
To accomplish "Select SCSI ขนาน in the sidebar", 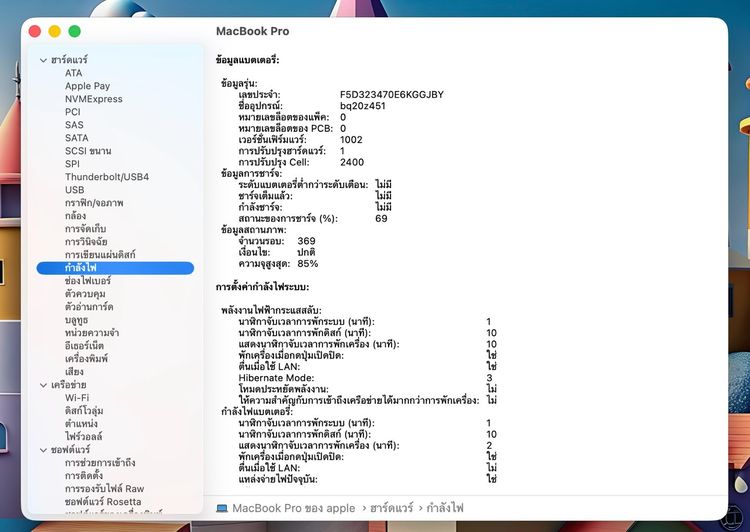I will [x=88, y=151].
